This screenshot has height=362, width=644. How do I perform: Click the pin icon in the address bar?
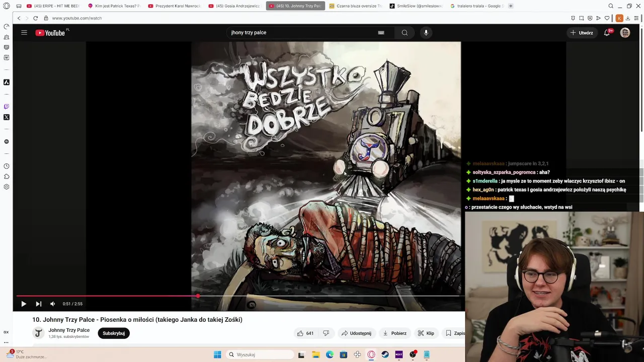click(x=573, y=18)
